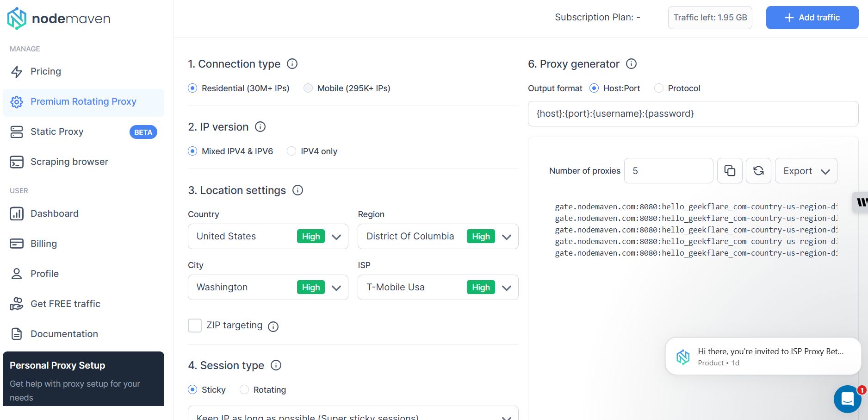Click info icon beside Location settings
The image size is (868, 420).
[298, 190]
